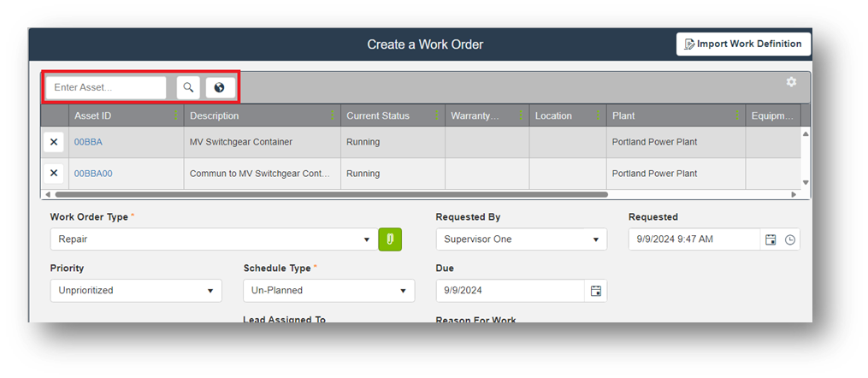Image resolution: width=868 pixels, height=378 pixels.
Task: Open the grid settings gear icon
Action: [791, 82]
